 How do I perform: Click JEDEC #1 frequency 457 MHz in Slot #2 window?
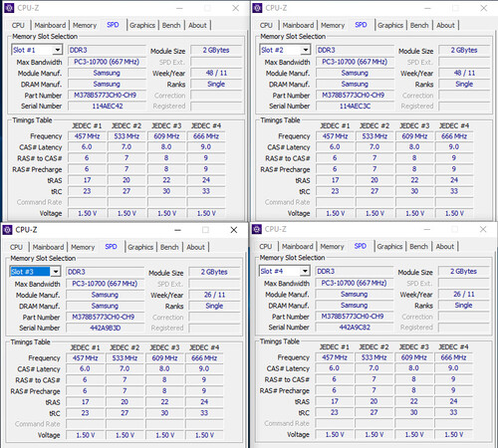pos(335,136)
